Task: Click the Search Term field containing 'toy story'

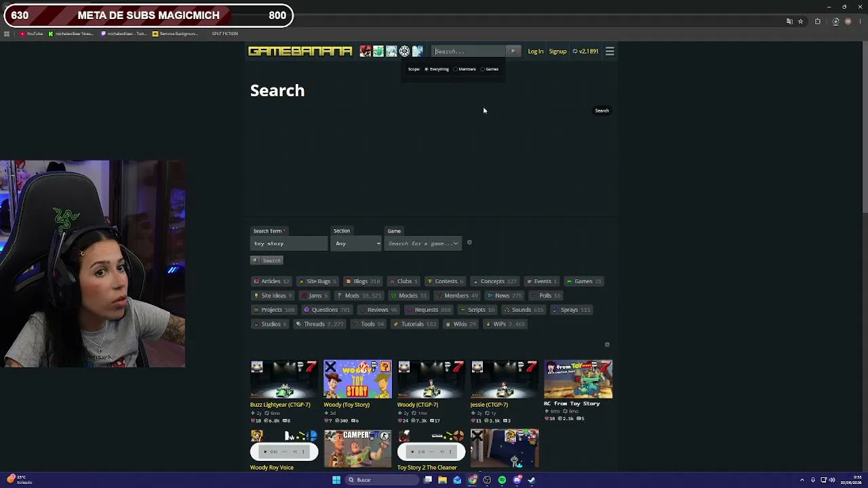Action: (x=289, y=243)
